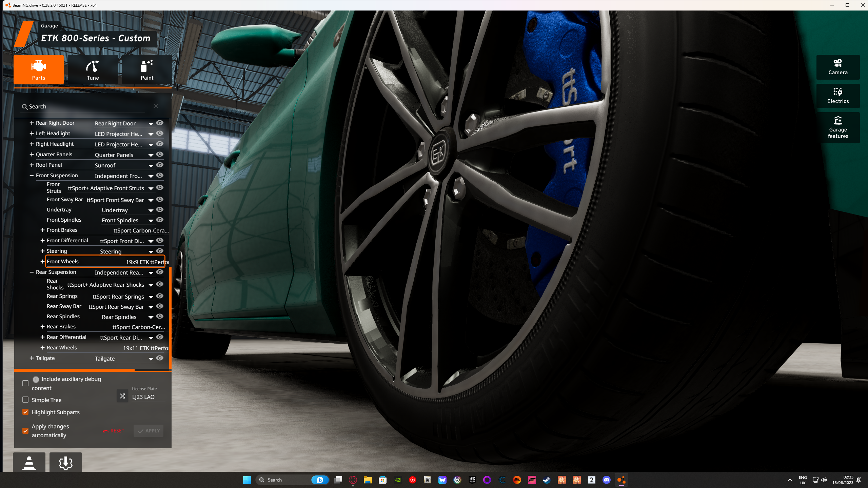The width and height of the screenshot is (868, 488).
Task: Hide the Roof Panel with eye icon
Action: 160,165
